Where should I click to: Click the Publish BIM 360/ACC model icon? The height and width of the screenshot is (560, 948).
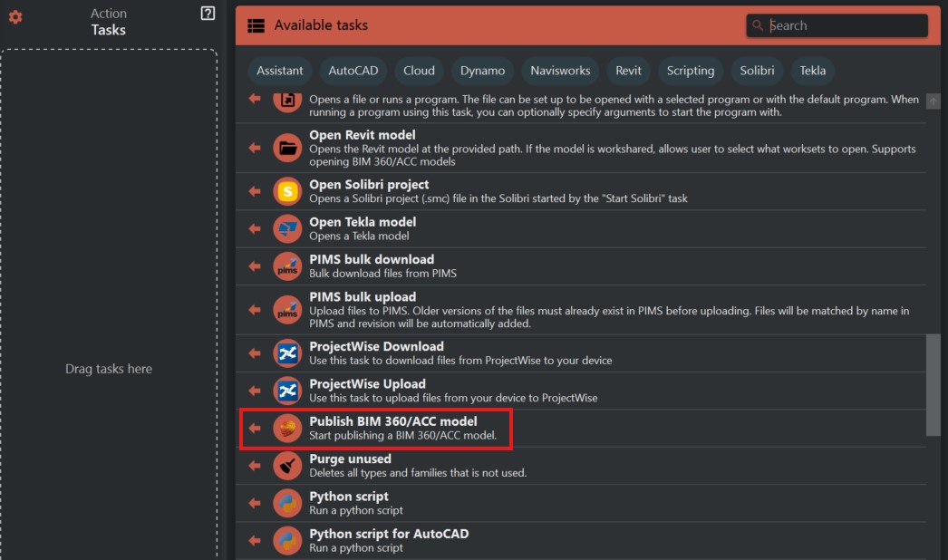tap(287, 428)
